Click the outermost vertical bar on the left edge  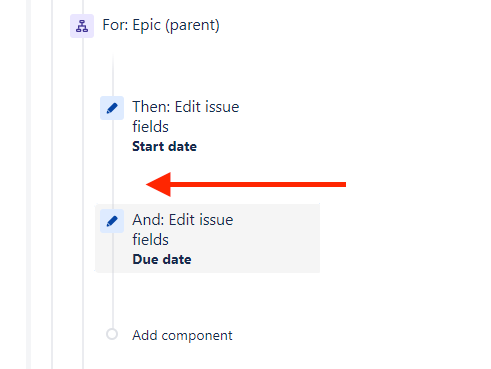[x=29, y=184]
